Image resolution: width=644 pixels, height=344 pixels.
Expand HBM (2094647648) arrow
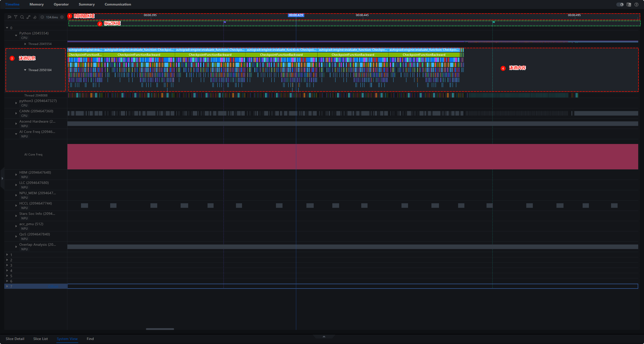coord(16,175)
